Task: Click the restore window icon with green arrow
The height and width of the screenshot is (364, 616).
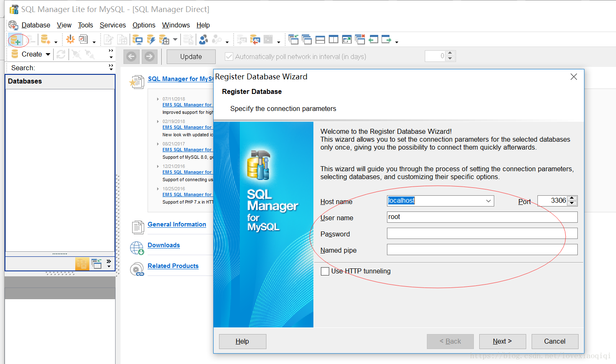Action: pos(347,39)
